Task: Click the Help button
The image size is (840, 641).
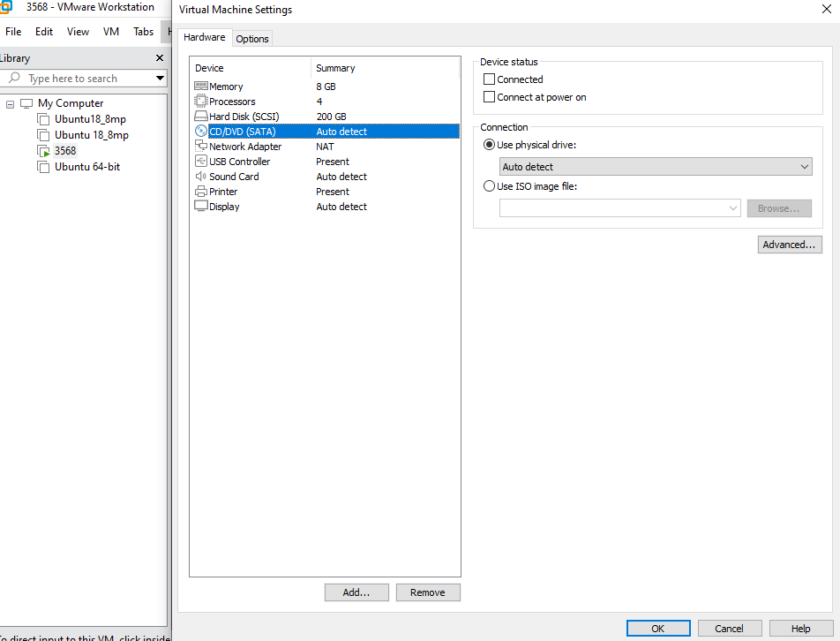Action: tap(801, 628)
